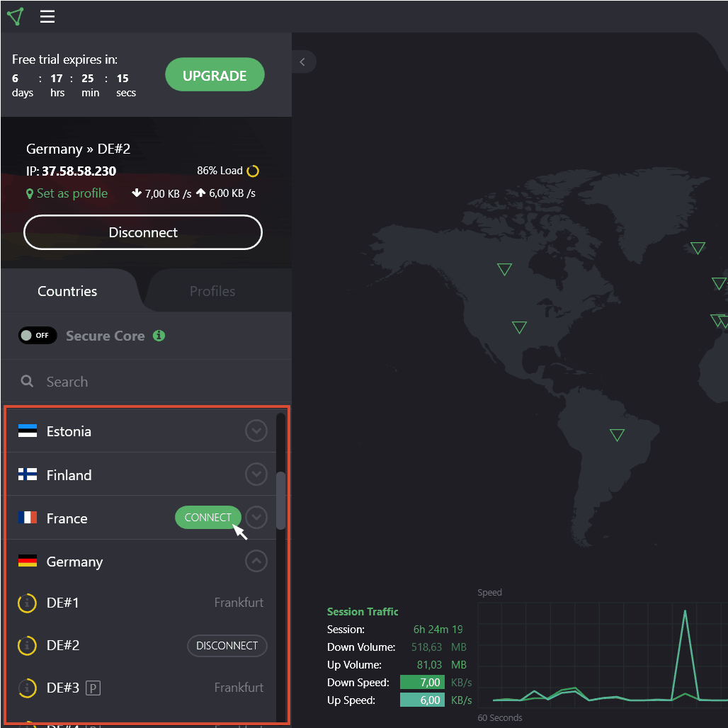Open the DE#1 server load info icon
The width and height of the screenshot is (728, 728).
pyautogui.click(x=27, y=603)
